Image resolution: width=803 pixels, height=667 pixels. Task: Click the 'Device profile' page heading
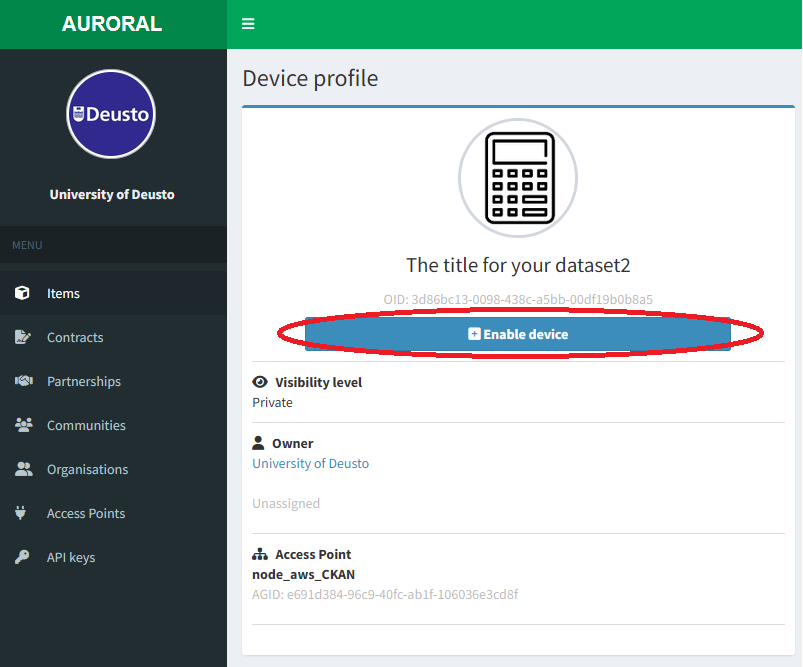(310, 78)
